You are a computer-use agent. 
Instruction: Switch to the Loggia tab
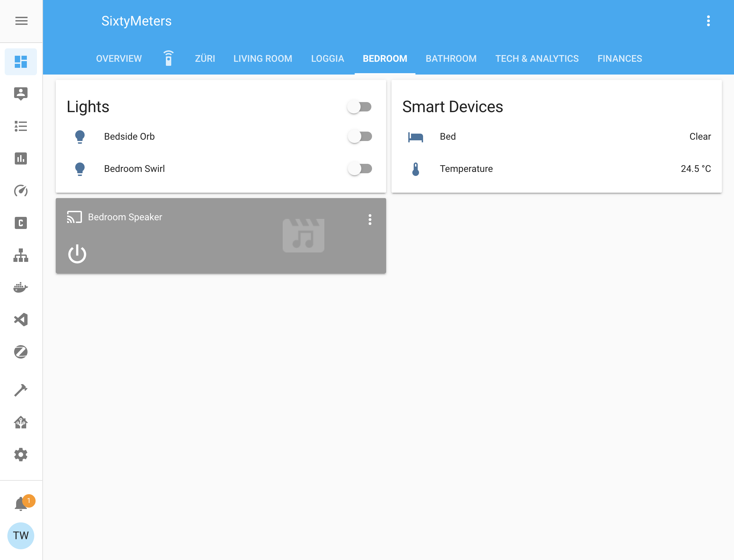pyautogui.click(x=328, y=58)
